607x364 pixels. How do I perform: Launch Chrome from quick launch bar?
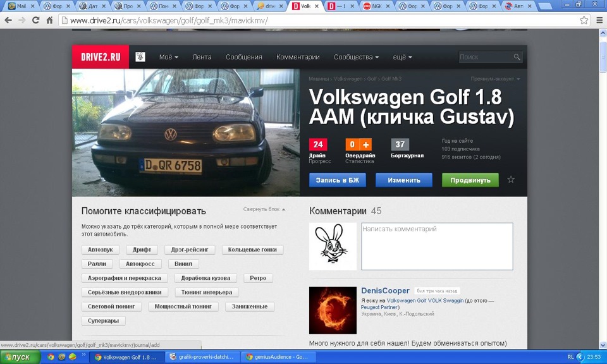tap(51, 357)
